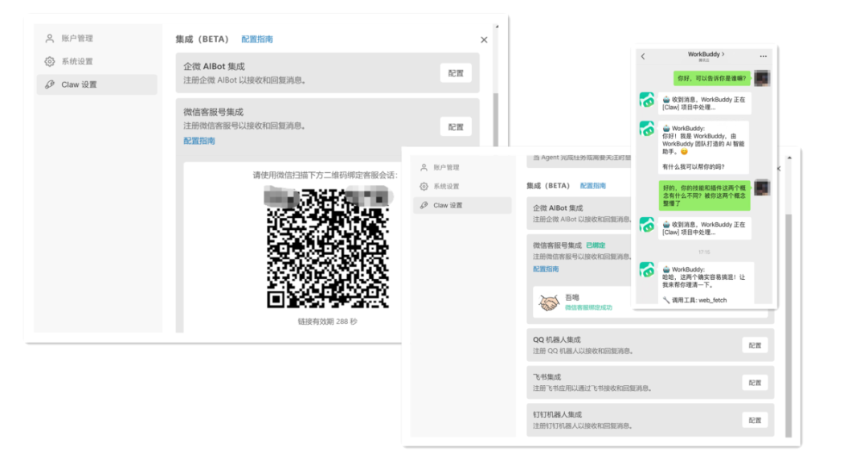Click the green WorkBuddy avatar on the first reply

[x=647, y=100]
